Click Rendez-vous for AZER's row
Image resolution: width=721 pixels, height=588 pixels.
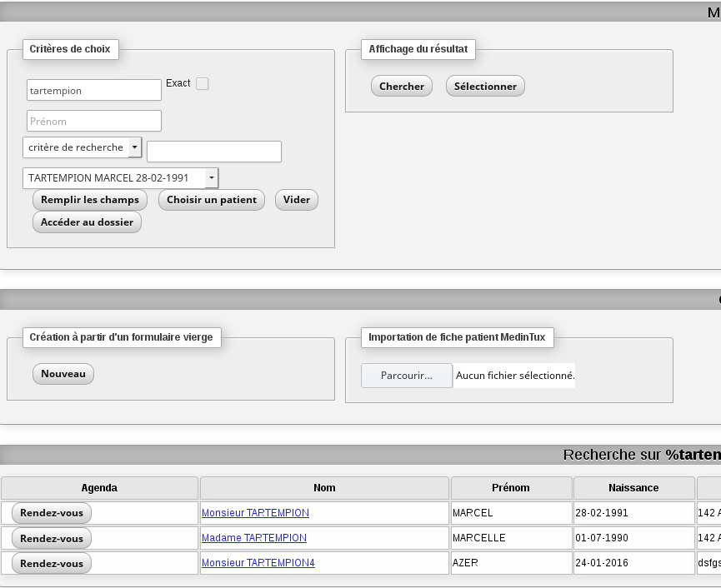point(52,563)
